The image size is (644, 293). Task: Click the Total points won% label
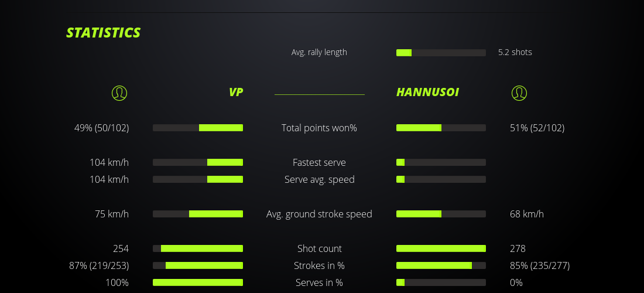pos(319,128)
